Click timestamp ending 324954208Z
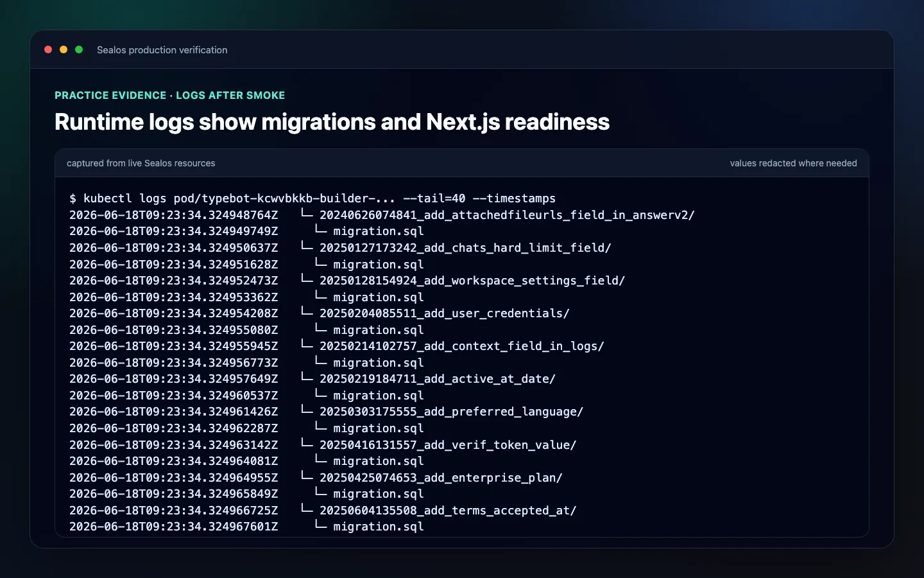This screenshot has height=578, width=924. coord(174,313)
